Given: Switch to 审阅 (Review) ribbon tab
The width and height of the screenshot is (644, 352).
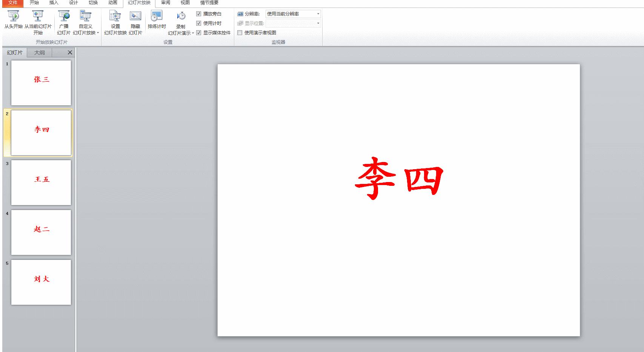Looking at the screenshot, I should point(166,3).
